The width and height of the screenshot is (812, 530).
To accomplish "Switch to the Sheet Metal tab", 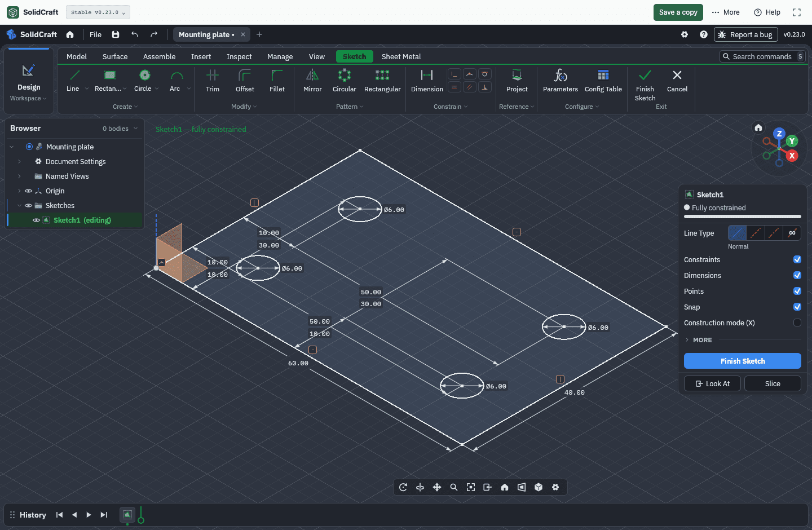I will [401, 56].
